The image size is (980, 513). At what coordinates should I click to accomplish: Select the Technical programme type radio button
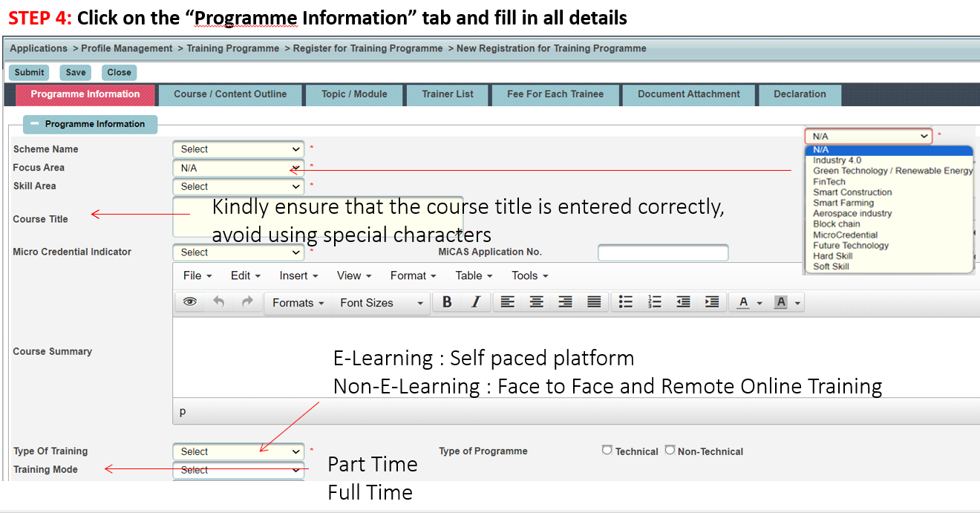coord(607,451)
